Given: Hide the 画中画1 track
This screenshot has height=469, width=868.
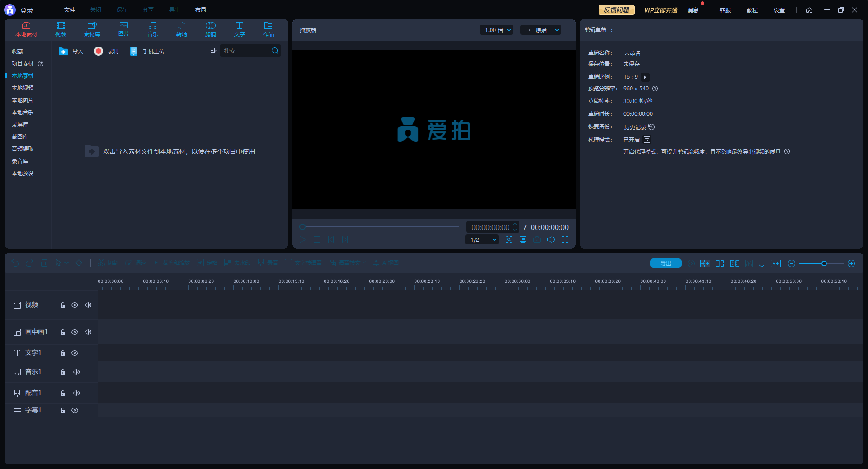Looking at the screenshot, I should pos(75,333).
